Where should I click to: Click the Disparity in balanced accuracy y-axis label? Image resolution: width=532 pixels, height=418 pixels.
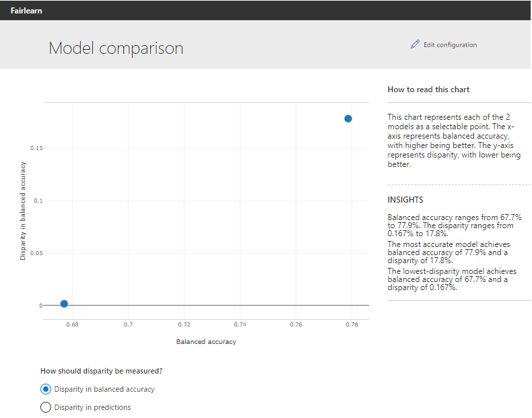tap(22, 211)
